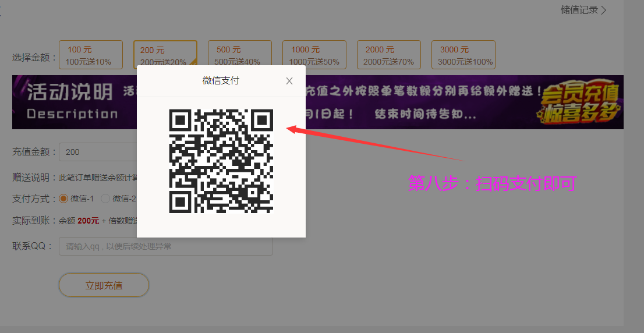Select the 1000 元 送50% amount option
Image resolution: width=644 pixels, height=333 pixels.
pos(314,55)
